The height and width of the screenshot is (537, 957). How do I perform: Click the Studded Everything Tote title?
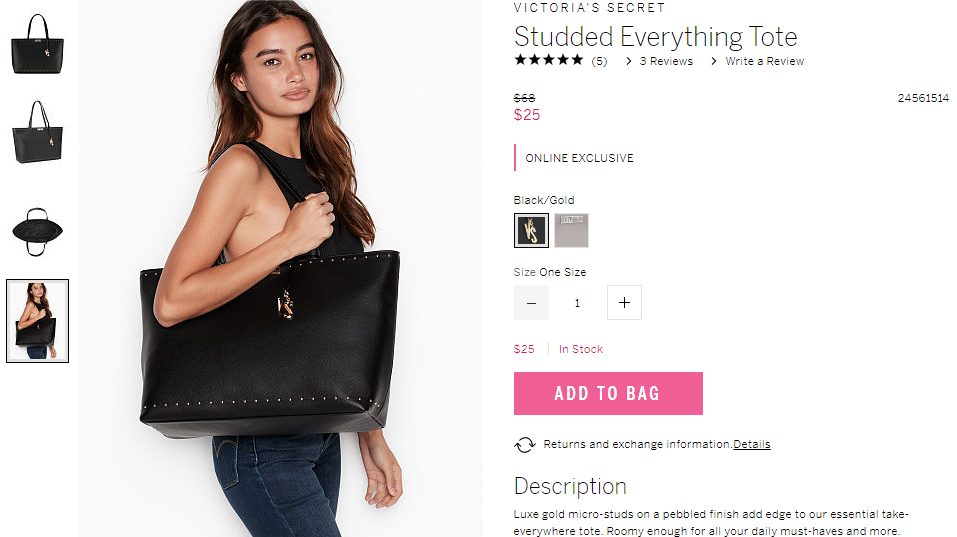655,37
